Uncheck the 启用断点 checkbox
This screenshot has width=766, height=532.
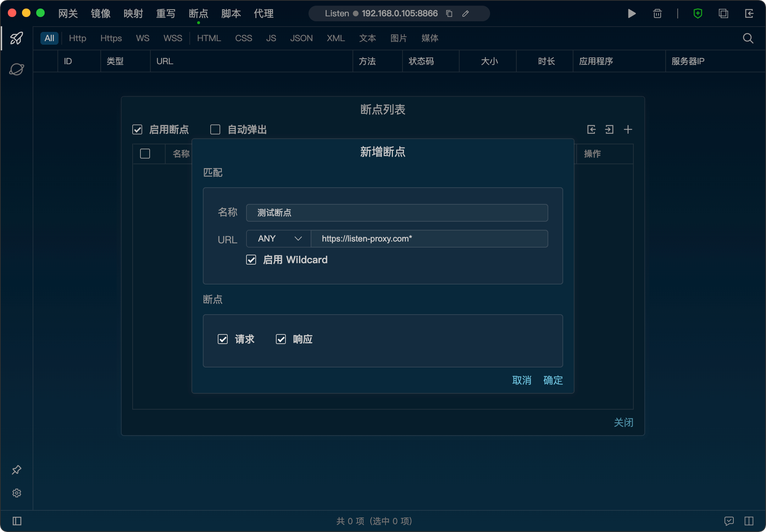coord(137,129)
